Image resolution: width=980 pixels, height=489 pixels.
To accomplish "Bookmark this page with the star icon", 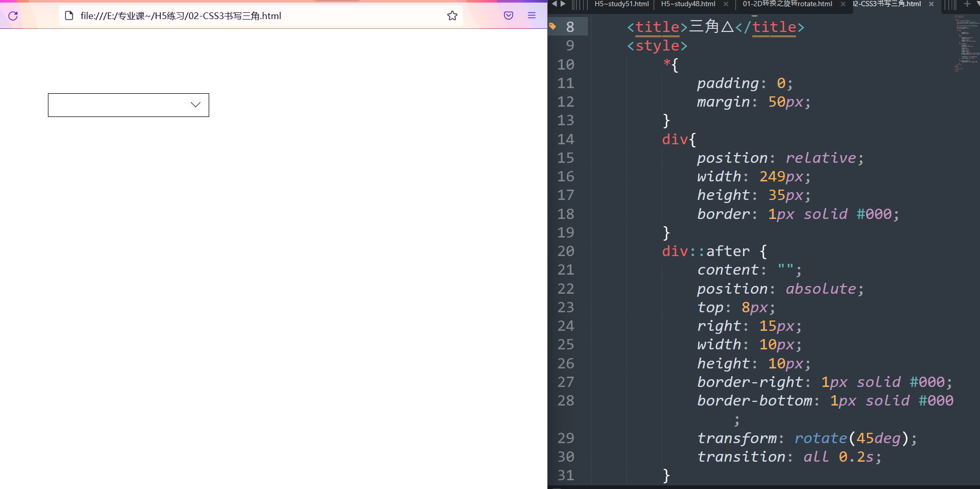I will pos(452,16).
